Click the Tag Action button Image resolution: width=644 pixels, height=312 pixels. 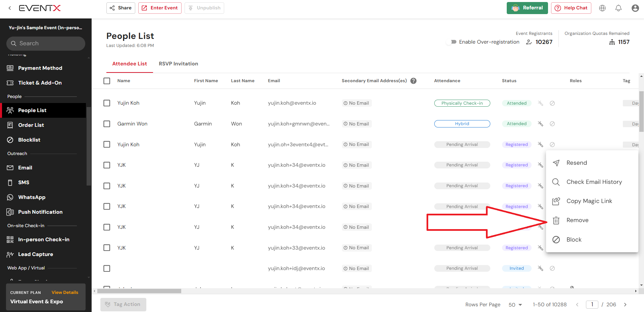(x=123, y=305)
